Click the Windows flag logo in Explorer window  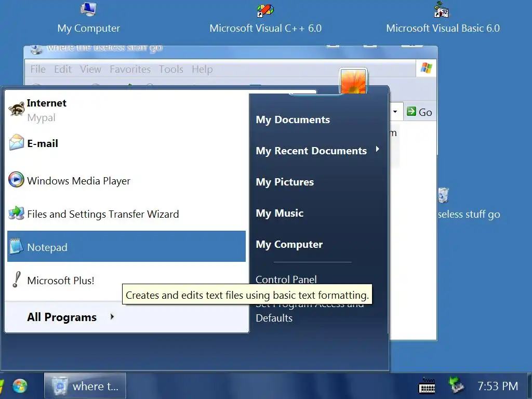[427, 68]
